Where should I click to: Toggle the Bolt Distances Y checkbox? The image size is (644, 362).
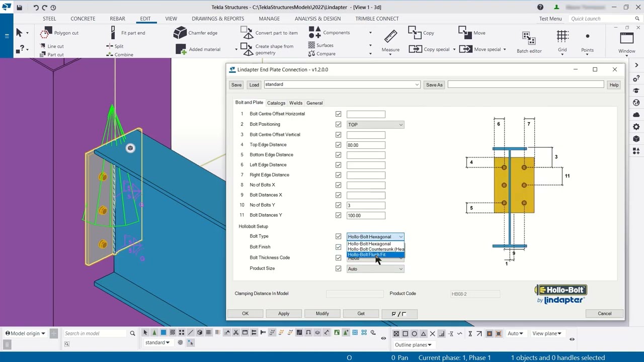point(338,215)
